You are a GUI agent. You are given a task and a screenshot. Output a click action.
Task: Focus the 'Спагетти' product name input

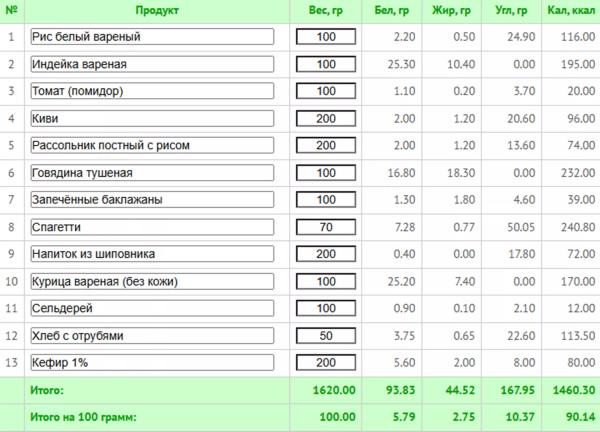coord(152,226)
